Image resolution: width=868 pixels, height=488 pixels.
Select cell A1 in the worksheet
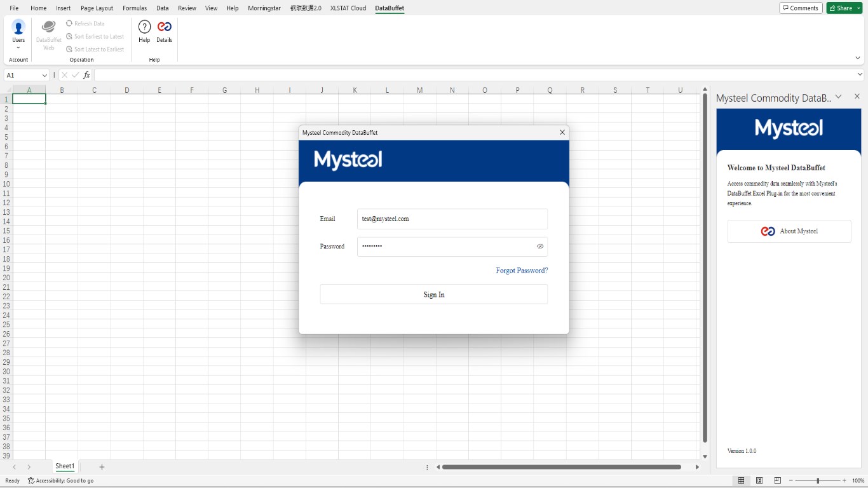pos(29,99)
